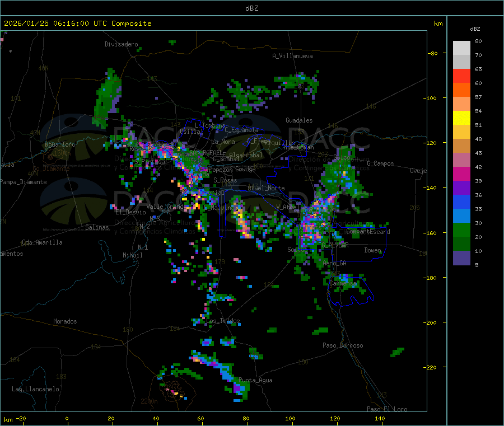Click the dBZ heading above the color legend
The image size is (504, 426).
click(x=475, y=29)
